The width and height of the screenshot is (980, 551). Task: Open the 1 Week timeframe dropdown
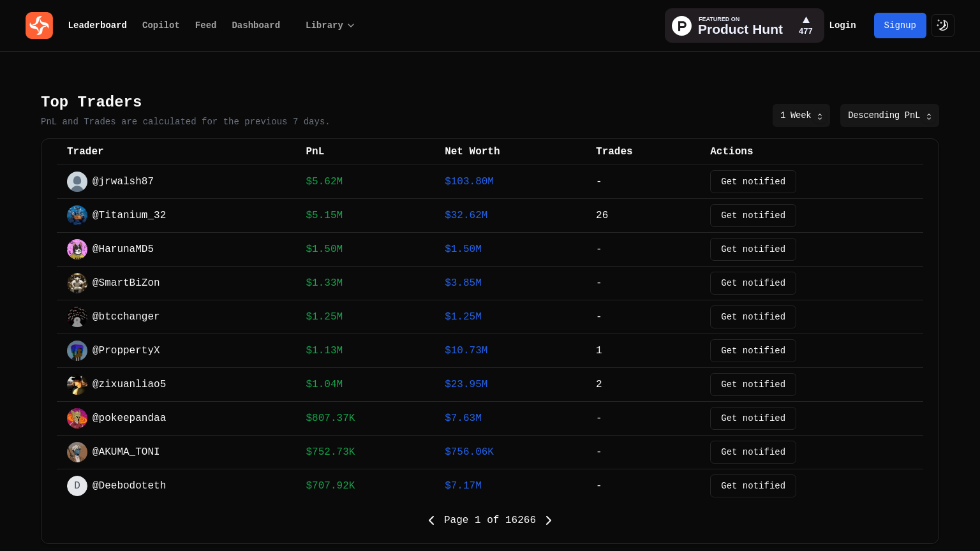[x=801, y=115]
